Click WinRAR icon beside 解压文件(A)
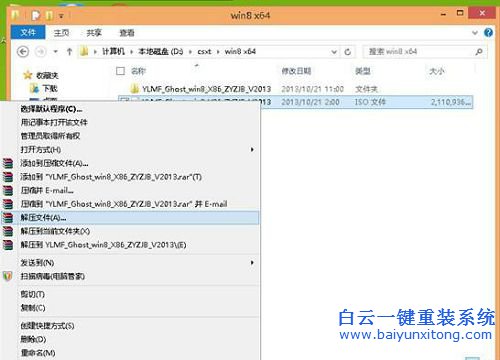 pos(8,218)
